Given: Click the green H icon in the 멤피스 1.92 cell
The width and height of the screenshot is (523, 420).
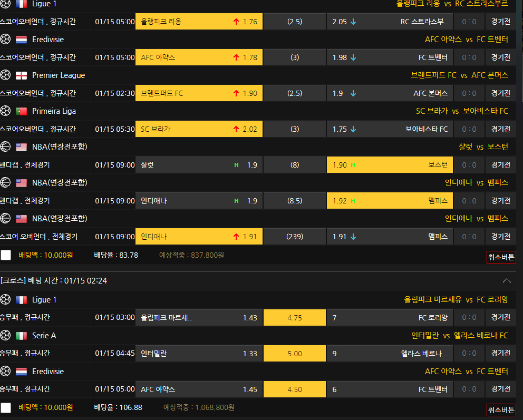Looking at the screenshot, I should [x=353, y=201].
